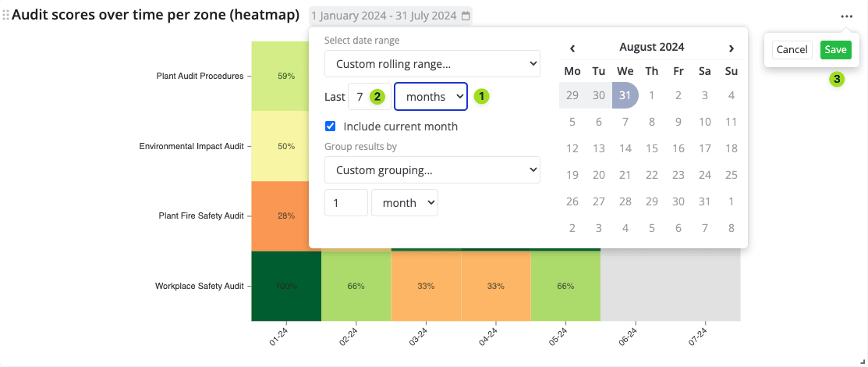The image size is (868, 367).
Task: Click the drag handle beside the chart title
Action: coord(6,15)
